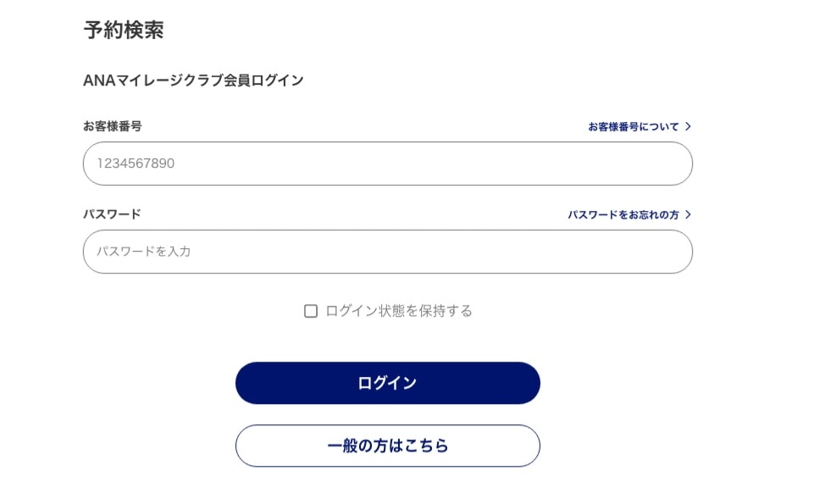Focus the パスワード input field
This screenshot has width=836, height=504.
(x=387, y=252)
